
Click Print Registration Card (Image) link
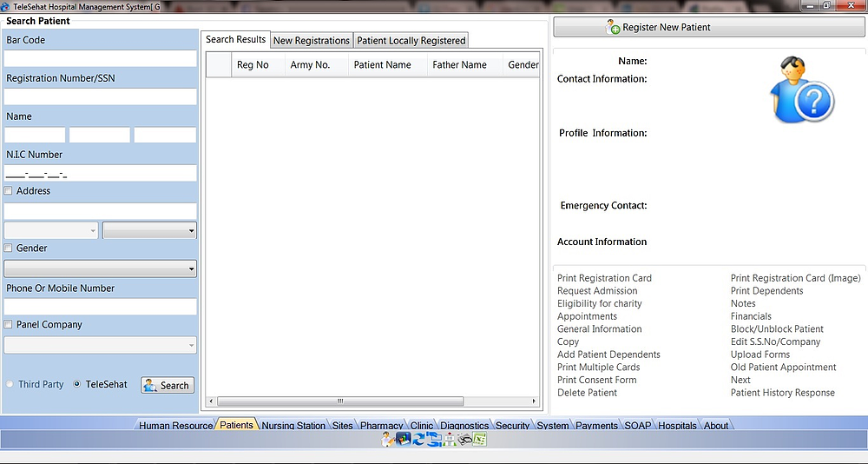(795, 278)
